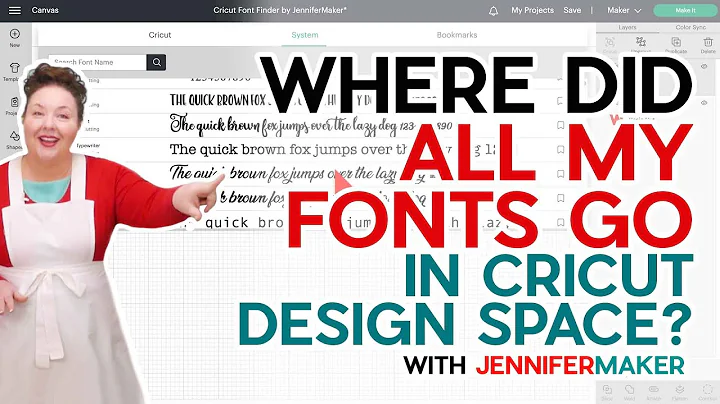Bookmark the italic brush script font row
Image resolution: width=720 pixels, height=404 pixels.
[x=560, y=174]
